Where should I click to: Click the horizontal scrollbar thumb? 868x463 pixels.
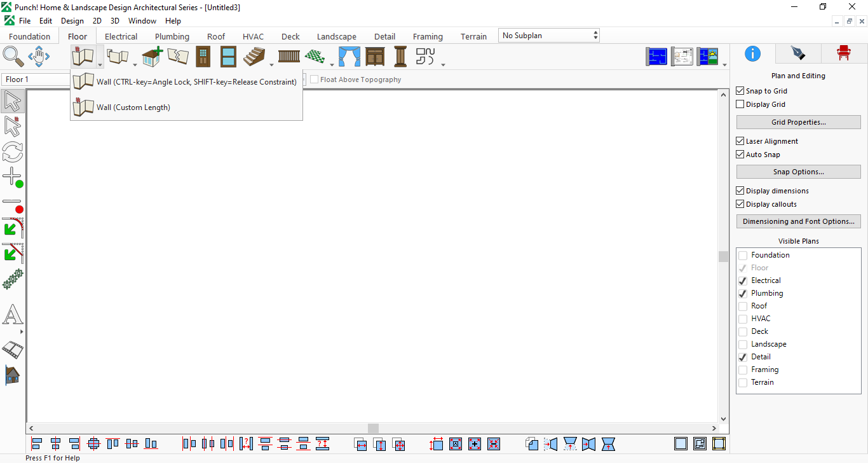pyautogui.click(x=373, y=429)
